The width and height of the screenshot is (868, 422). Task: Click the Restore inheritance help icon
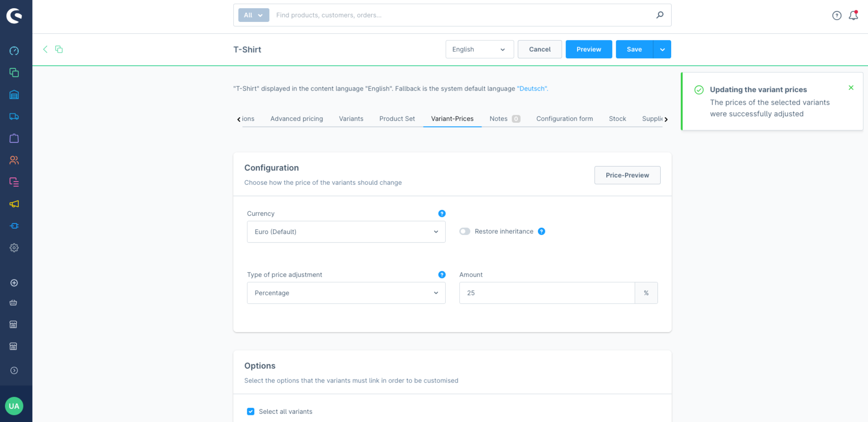coord(541,231)
